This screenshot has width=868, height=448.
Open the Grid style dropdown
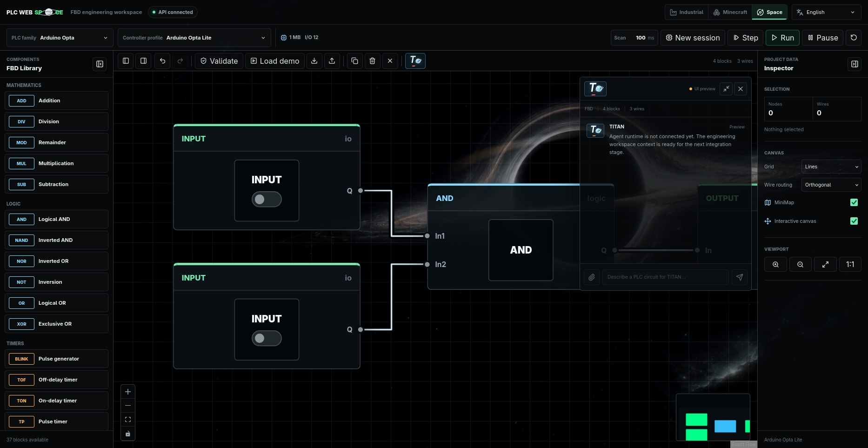tap(831, 167)
